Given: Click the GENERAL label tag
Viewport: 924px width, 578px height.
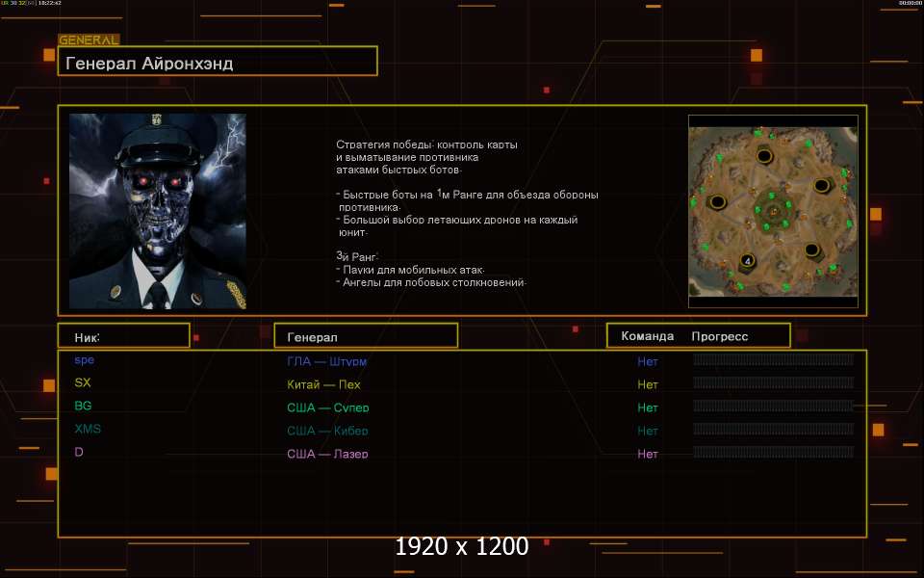Looking at the screenshot, I should pyautogui.click(x=89, y=40).
